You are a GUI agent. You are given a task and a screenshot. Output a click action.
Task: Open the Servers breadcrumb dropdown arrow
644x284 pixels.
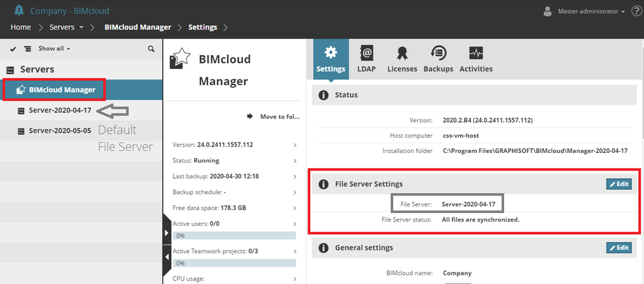click(x=81, y=28)
